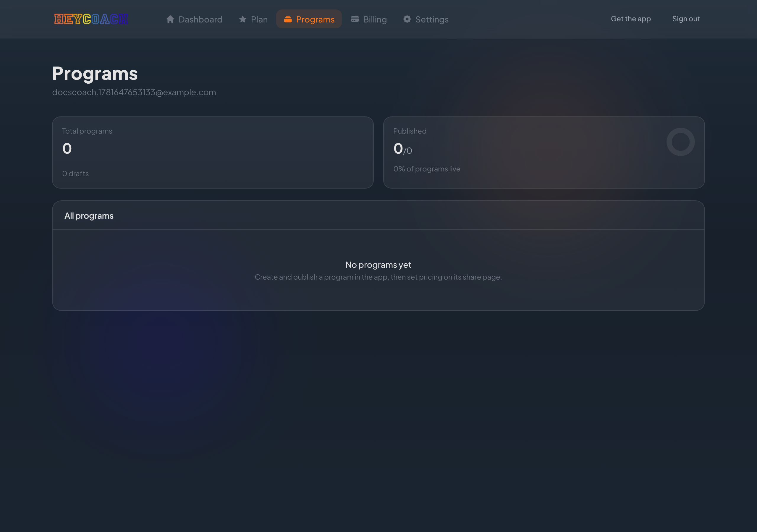Go to the Plan tab

253,19
